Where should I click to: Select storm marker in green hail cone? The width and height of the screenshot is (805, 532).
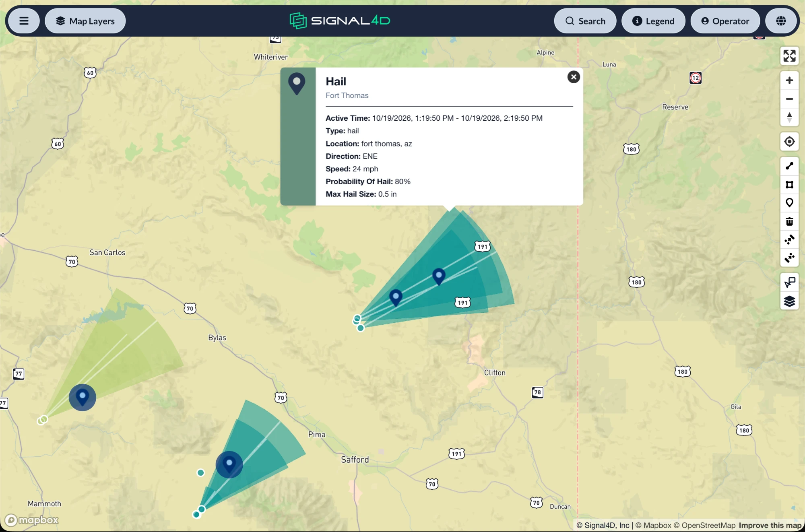tap(83, 398)
